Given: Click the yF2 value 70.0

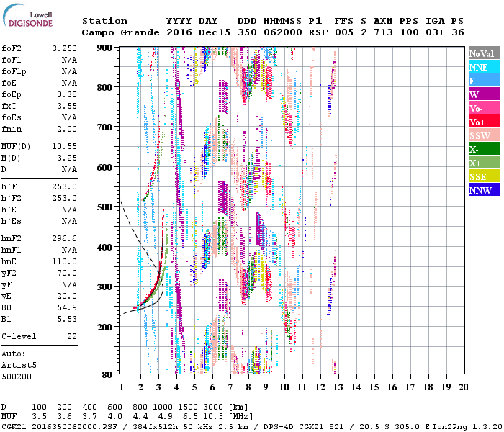Looking at the screenshot, I should point(67,274).
